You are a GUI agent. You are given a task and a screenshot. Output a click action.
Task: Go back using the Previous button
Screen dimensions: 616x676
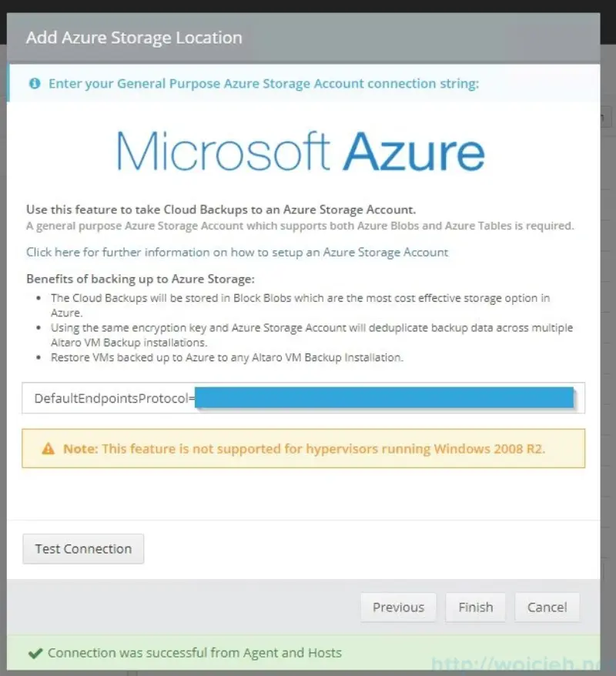[398, 607]
